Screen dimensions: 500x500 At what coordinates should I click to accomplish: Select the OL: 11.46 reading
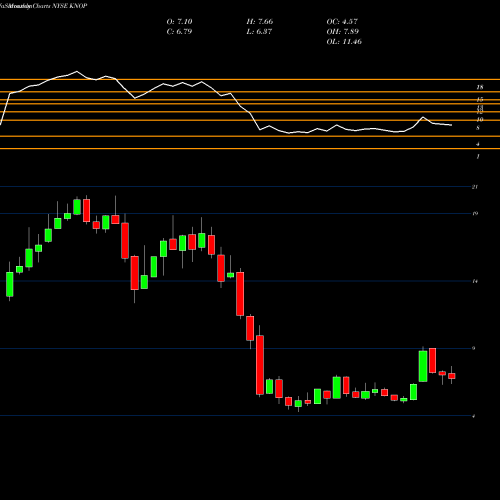pyautogui.click(x=344, y=42)
